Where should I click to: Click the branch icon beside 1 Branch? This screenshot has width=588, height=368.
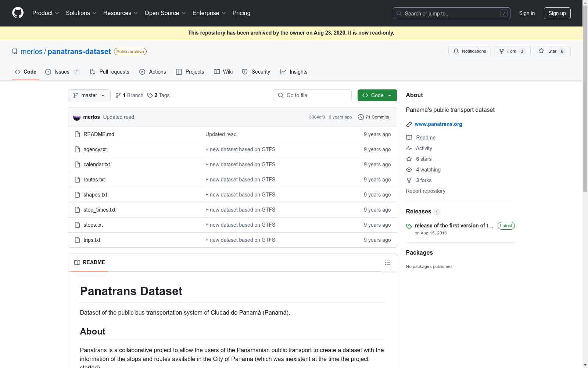tap(118, 95)
